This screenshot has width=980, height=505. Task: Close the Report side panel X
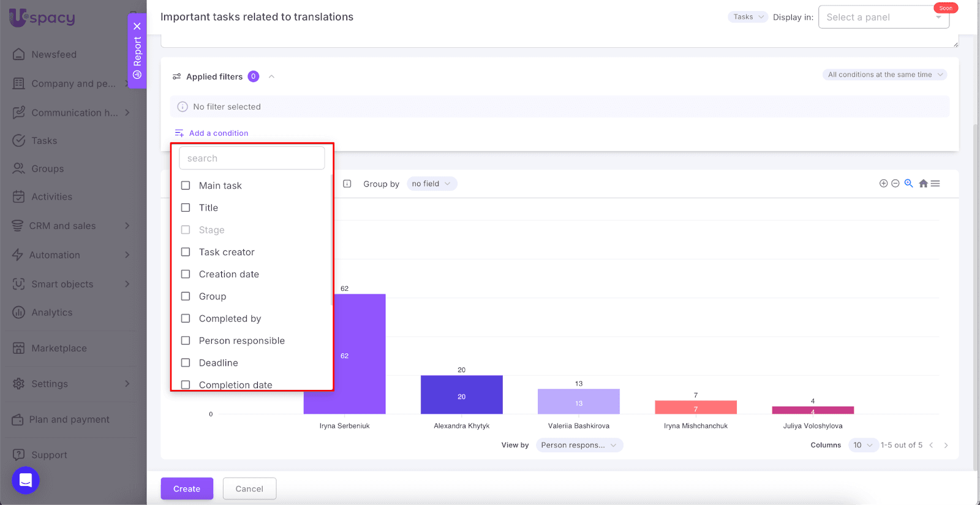[x=137, y=26]
